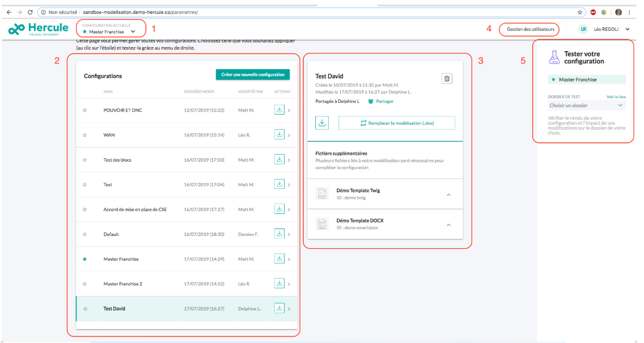The height and width of the screenshot is (343, 644).
Task: Star the WAN configuration
Action: tap(85, 135)
